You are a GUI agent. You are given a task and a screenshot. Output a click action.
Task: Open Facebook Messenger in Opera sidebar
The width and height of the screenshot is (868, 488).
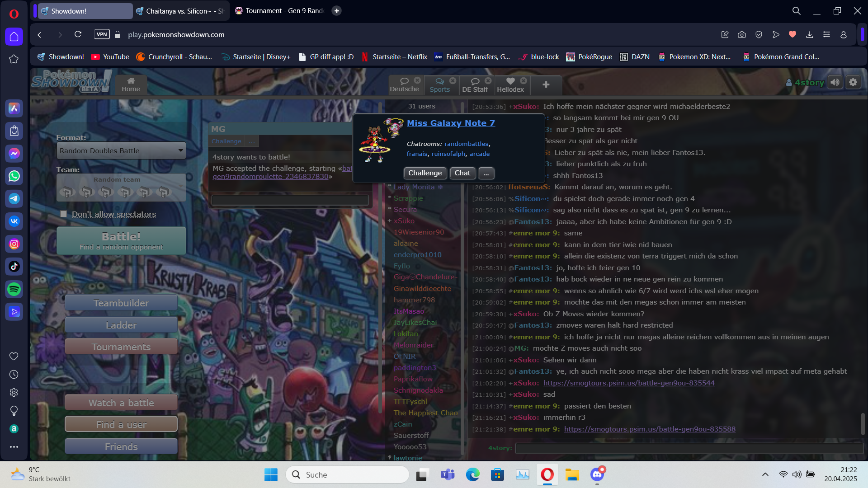tap(14, 154)
